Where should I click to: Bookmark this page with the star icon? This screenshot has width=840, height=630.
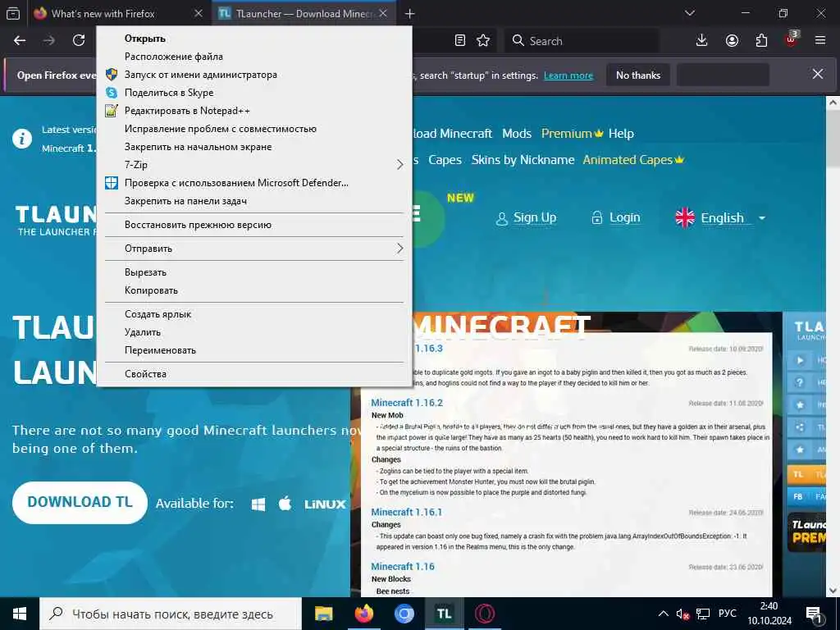[x=483, y=41]
